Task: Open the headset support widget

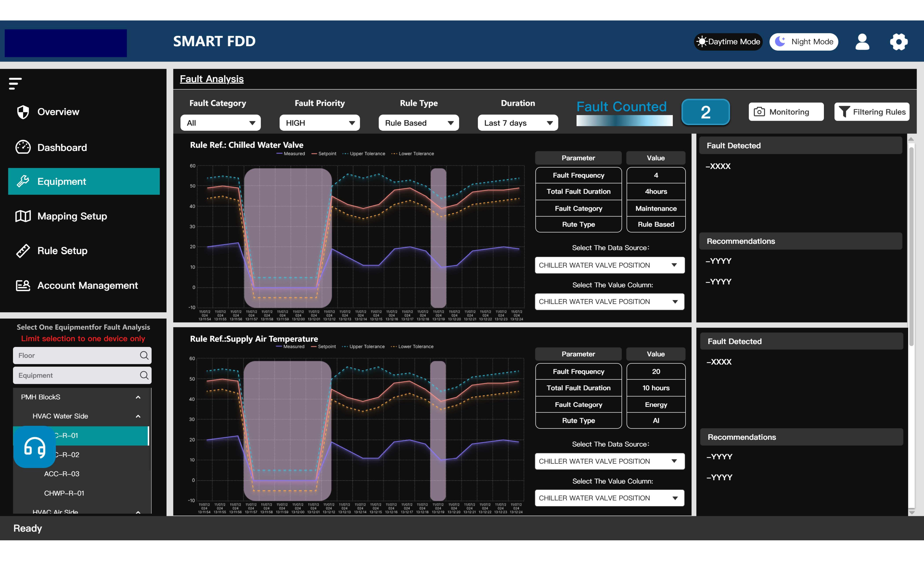Action: pyautogui.click(x=34, y=447)
